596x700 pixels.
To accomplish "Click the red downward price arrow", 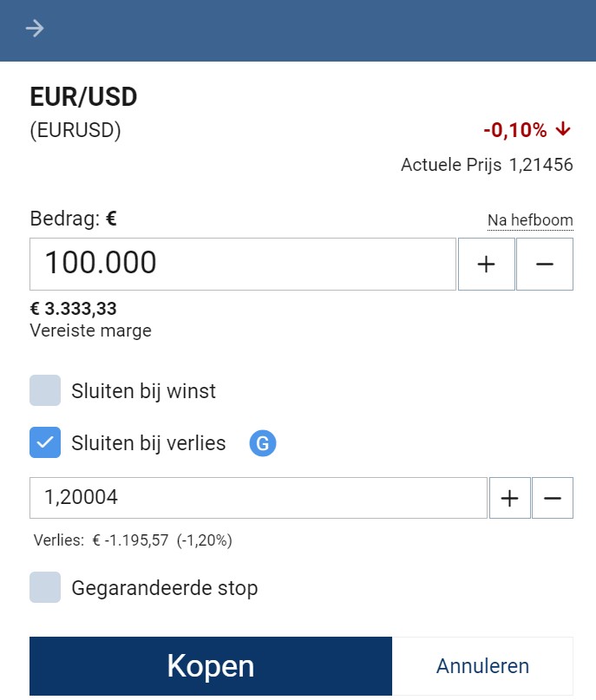I will [562, 129].
